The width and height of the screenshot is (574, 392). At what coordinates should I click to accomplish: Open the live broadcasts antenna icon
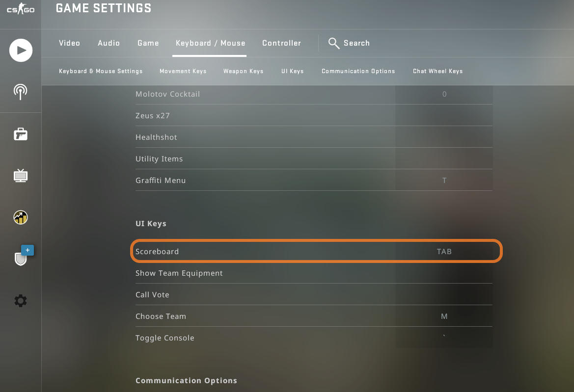[21, 91]
